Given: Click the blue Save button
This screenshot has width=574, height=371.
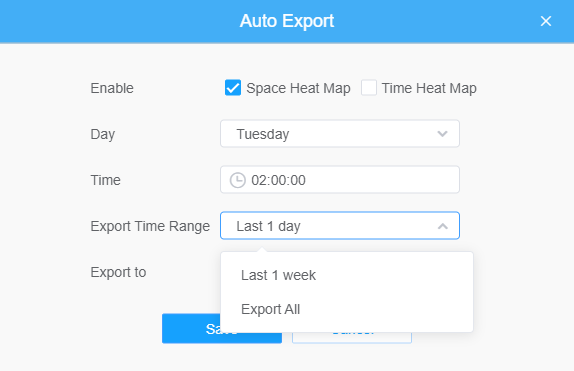Looking at the screenshot, I should (x=191, y=329).
